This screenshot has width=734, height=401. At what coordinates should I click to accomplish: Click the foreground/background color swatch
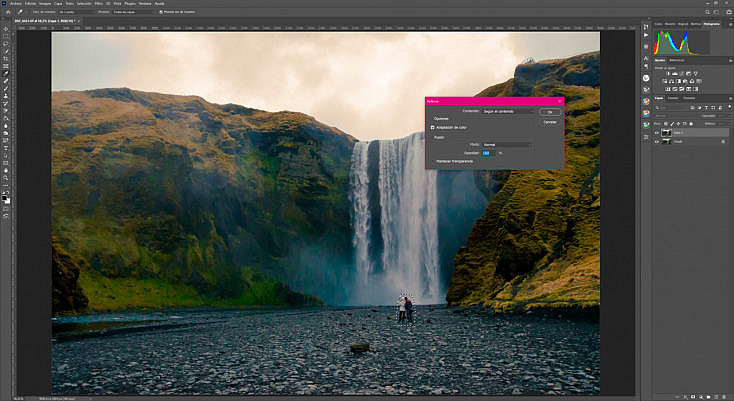[6, 199]
